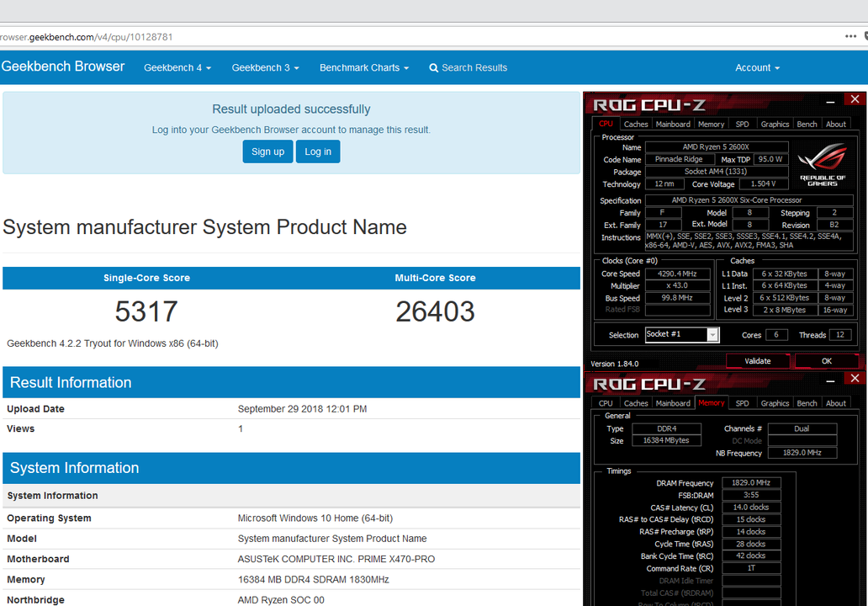Viewport: 868px width, 606px height.
Task: Switch to Caches tab in upper CPU-Z window
Action: click(x=636, y=125)
